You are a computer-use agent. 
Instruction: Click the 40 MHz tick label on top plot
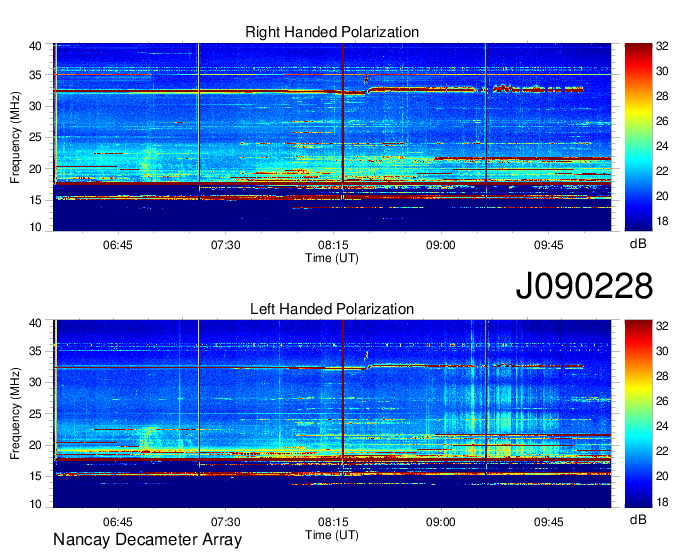coord(36,46)
